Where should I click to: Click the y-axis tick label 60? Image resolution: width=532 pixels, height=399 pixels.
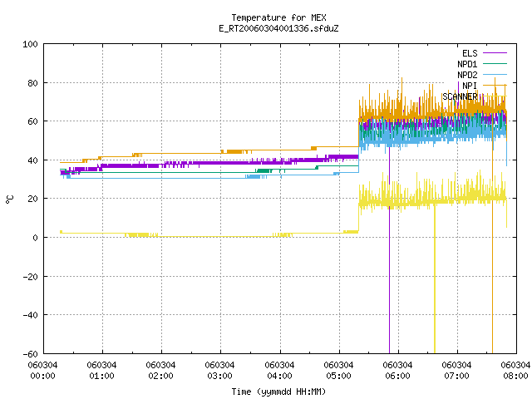(x=33, y=121)
